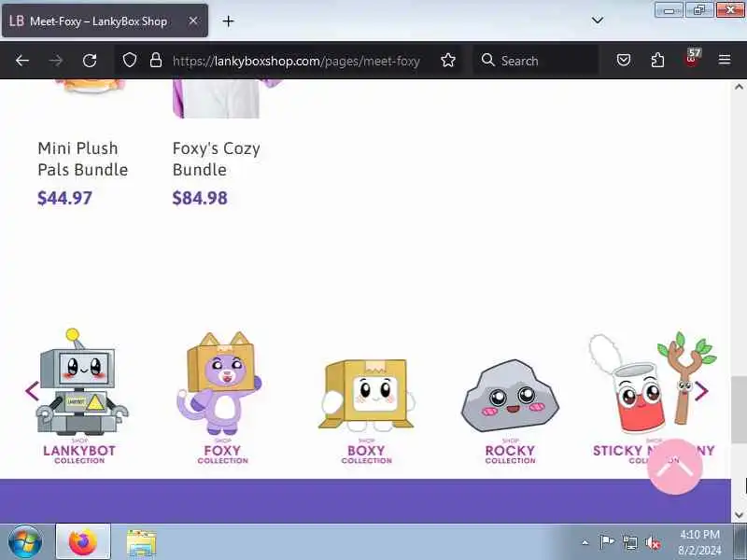Screen dimensions: 747x560
Task: Save page to Pocket
Action: click(x=624, y=61)
